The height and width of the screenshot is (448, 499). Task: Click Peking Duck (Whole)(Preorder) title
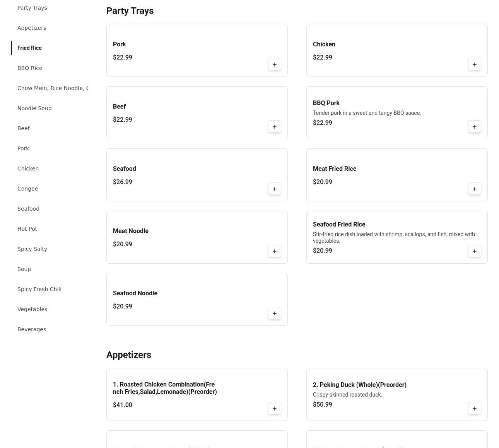click(x=360, y=385)
